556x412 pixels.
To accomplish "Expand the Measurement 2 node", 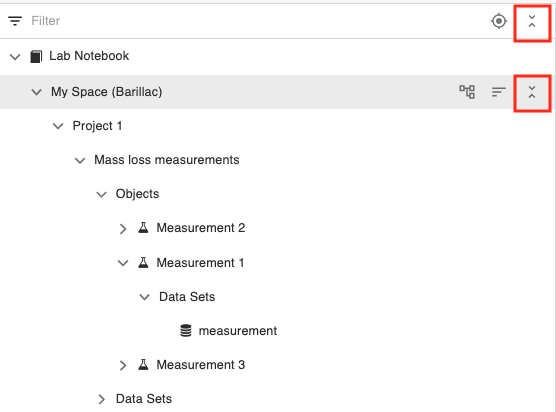I will (123, 229).
